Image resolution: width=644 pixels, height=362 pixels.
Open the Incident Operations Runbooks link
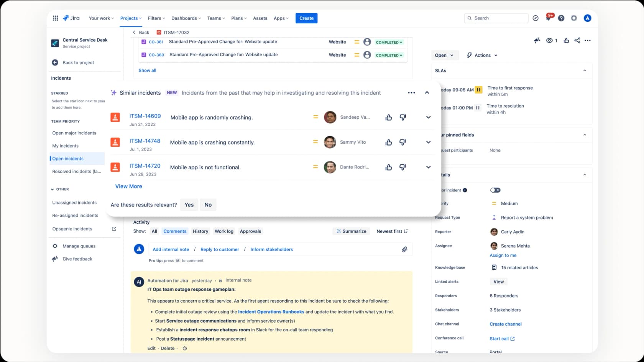pyautogui.click(x=271, y=312)
